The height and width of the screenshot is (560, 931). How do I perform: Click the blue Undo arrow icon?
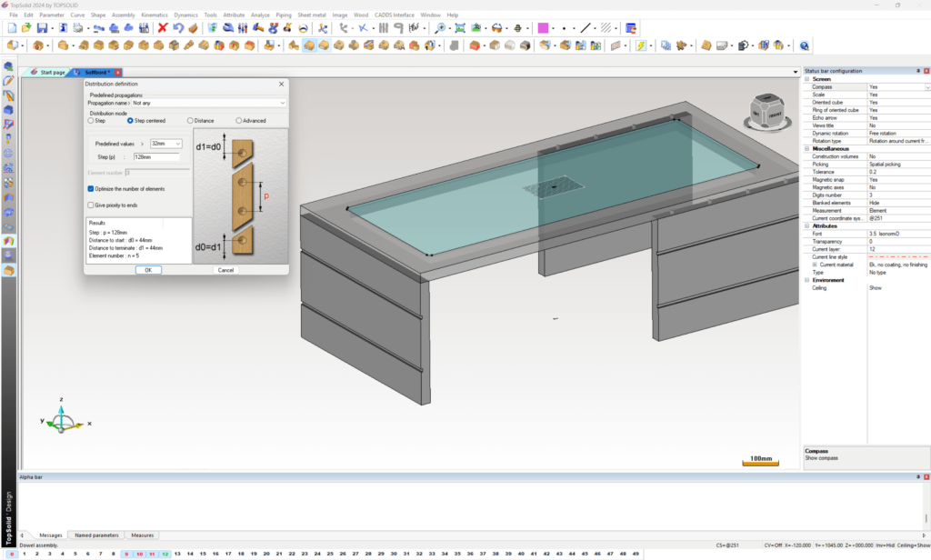pyautogui.click(x=178, y=28)
